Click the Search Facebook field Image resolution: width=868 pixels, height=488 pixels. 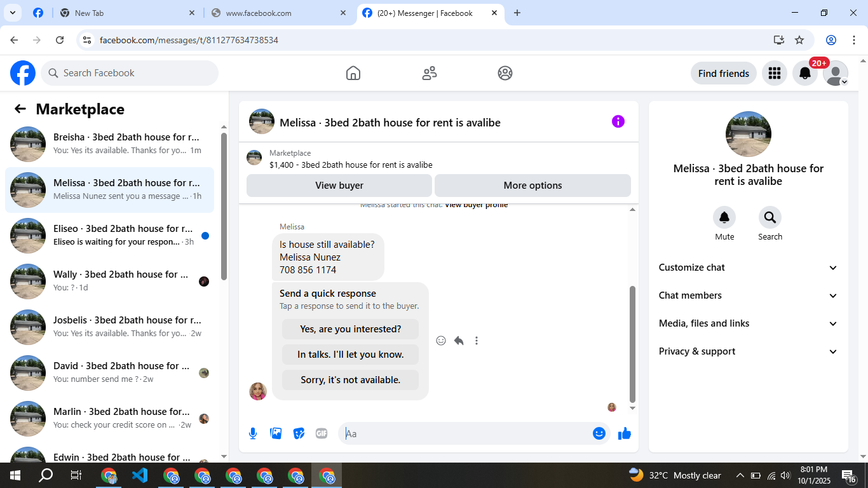click(x=130, y=73)
